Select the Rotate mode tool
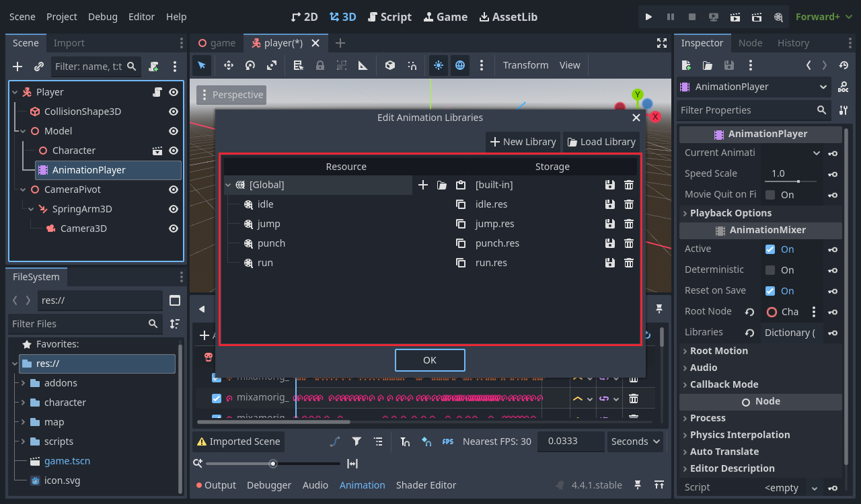Screen dimensions: 861x504 tap(250, 65)
